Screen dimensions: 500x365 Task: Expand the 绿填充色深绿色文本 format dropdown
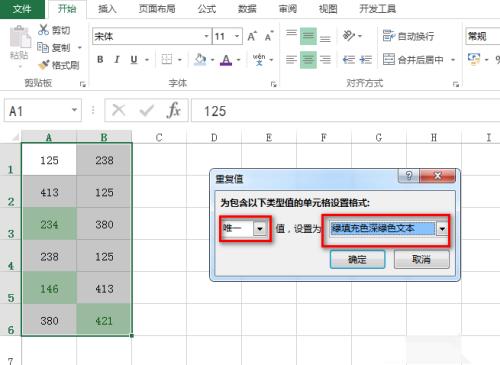442,229
